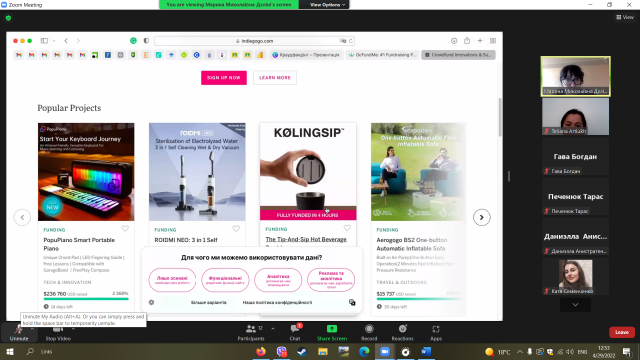
Task: Click the Safari share icon
Action: click(x=467, y=41)
